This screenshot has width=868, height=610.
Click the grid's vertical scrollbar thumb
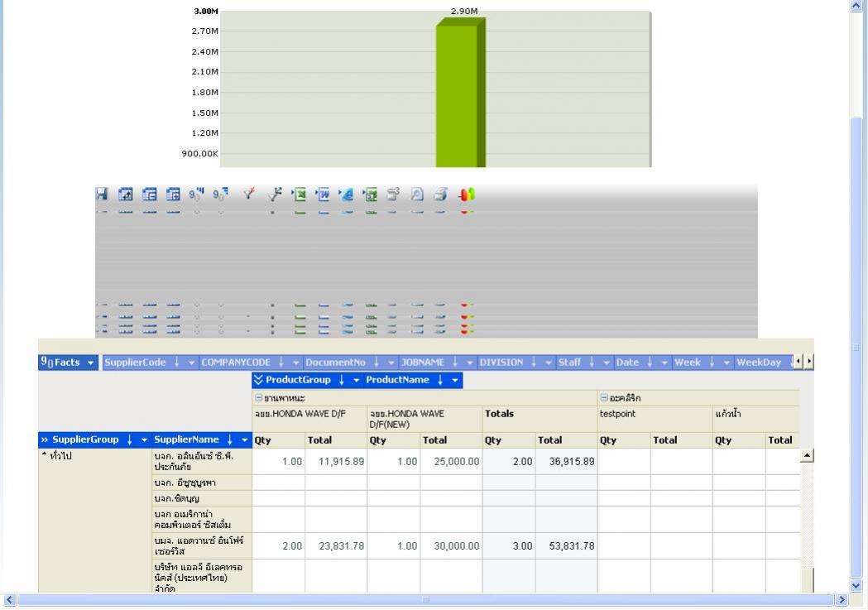(x=808, y=580)
